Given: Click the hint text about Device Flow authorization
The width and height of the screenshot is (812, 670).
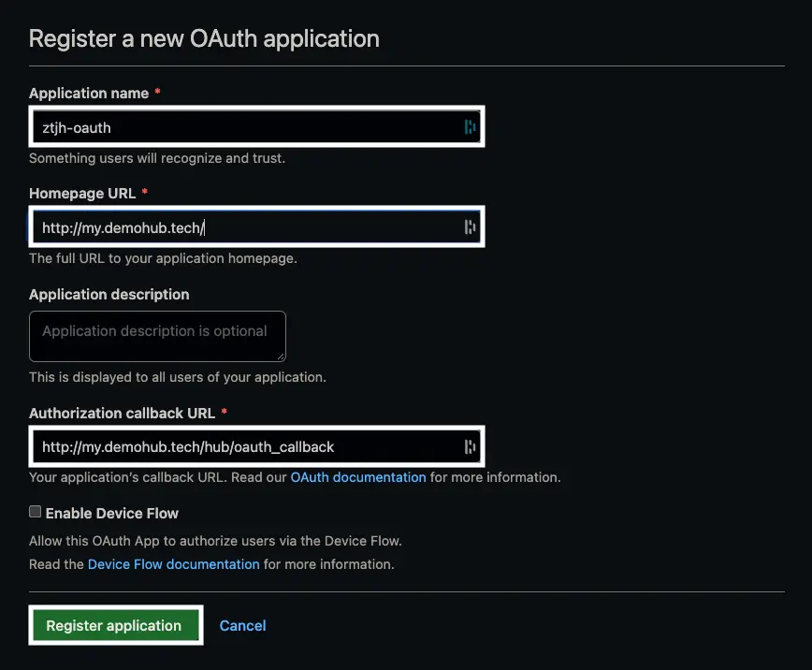Looking at the screenshot, I should point(215,541).
